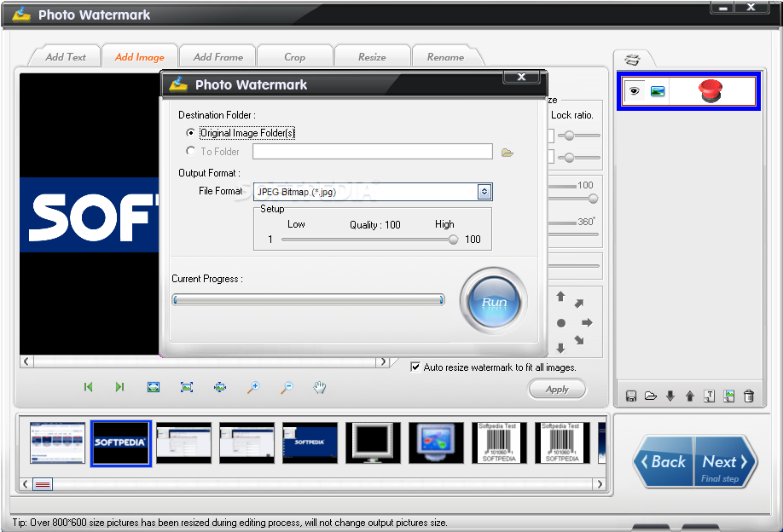783x532 pixels.
Task: Click the center-image icon with four arrows
Action: pyautogui.click(x=220, y=387)
